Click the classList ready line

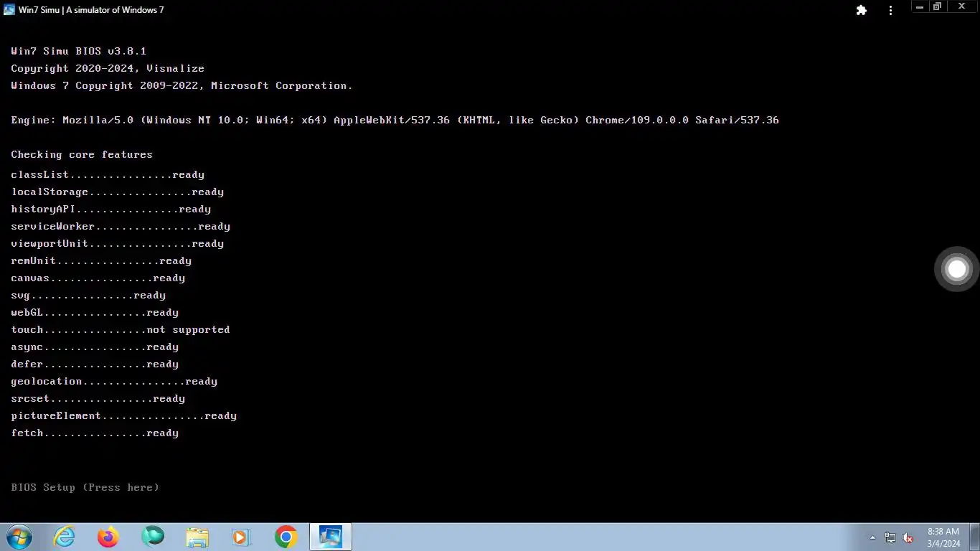point(108,174)
